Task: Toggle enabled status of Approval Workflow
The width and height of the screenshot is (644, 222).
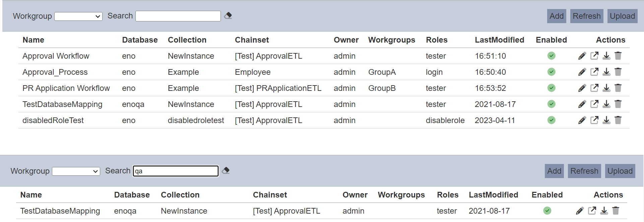Action: [x=552, y=56]
